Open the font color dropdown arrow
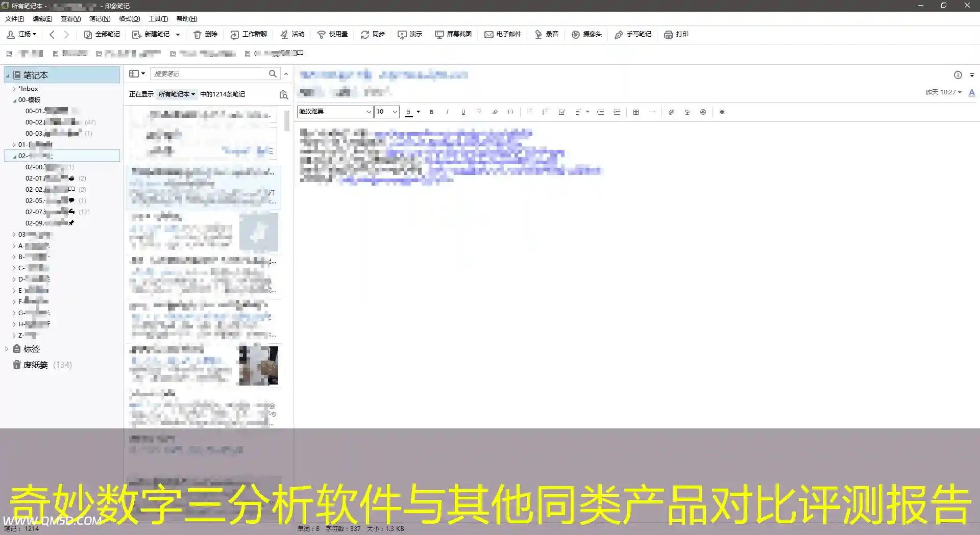980x535 pixels. coord(418,112)
